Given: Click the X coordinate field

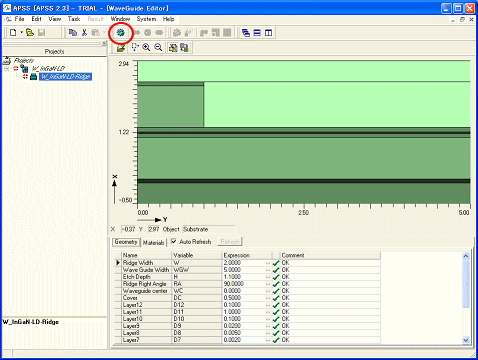Looking at the screenshot, I should (128, 229).
